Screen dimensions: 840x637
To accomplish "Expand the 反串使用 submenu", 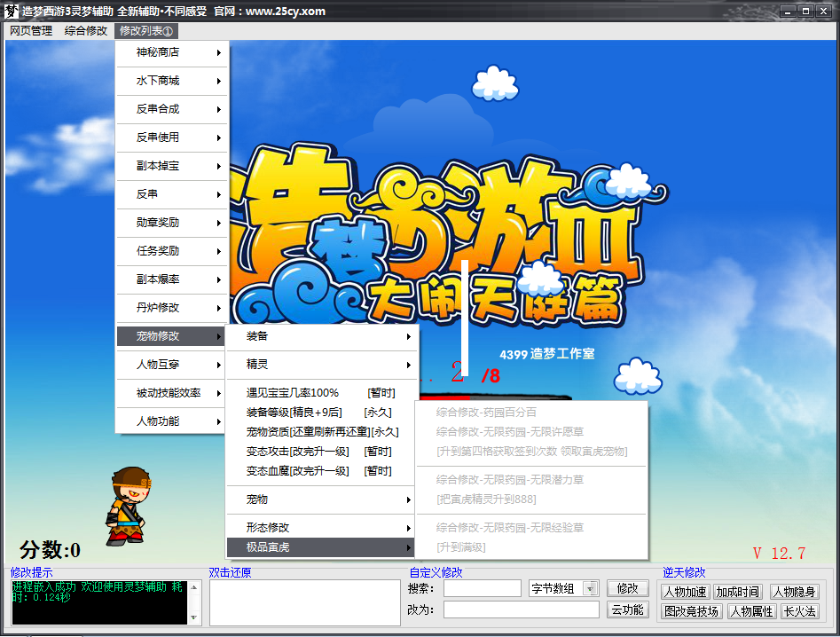I will (172, 138).
